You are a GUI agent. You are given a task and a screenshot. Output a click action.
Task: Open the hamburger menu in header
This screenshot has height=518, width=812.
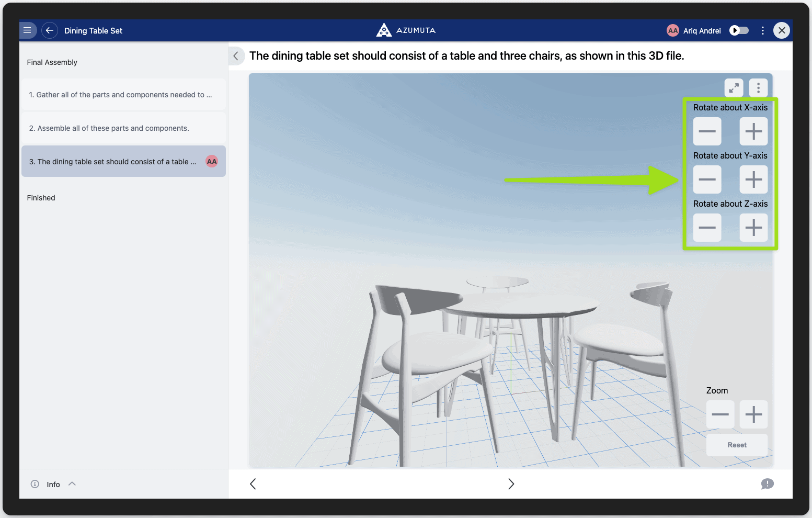coord(28,30)
